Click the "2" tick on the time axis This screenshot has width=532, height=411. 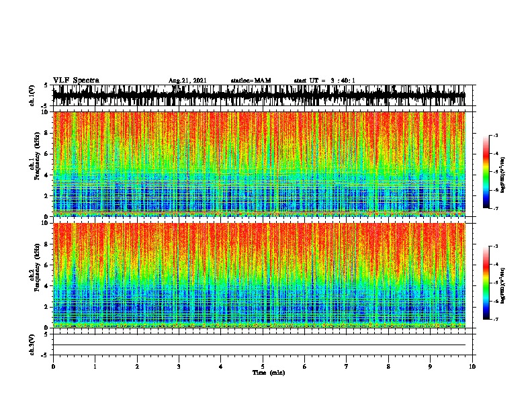[137, 367]
